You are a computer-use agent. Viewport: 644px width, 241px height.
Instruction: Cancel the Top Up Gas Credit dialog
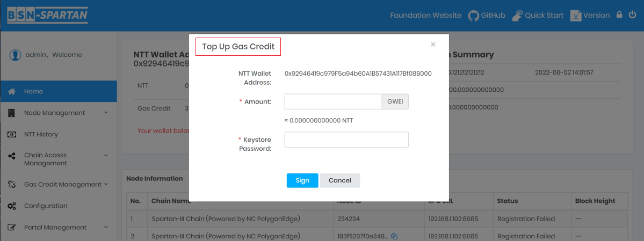click(339, 180)
